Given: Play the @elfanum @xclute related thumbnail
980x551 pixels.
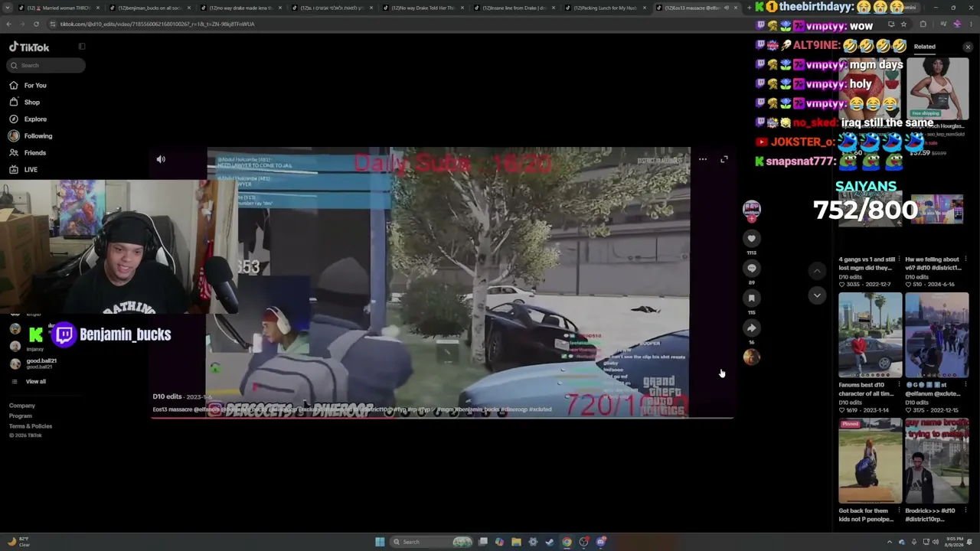Looking at the screenshot, I should click(936, 335).
